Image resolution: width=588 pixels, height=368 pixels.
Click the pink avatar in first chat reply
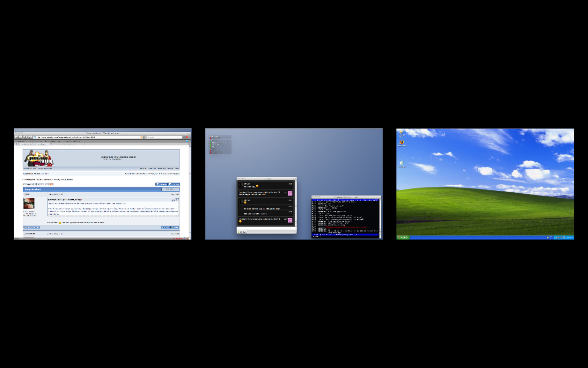[x=290, y=193]
